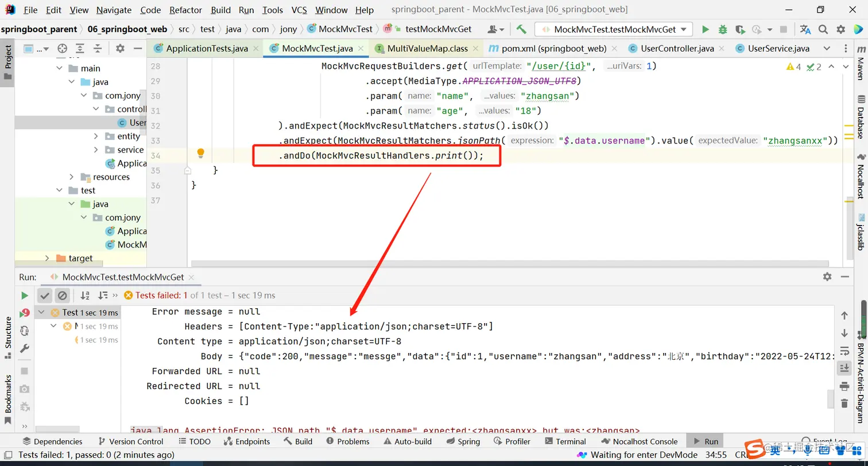
Task: Open the Project view selector dropdown
Action: pos(37,49)
